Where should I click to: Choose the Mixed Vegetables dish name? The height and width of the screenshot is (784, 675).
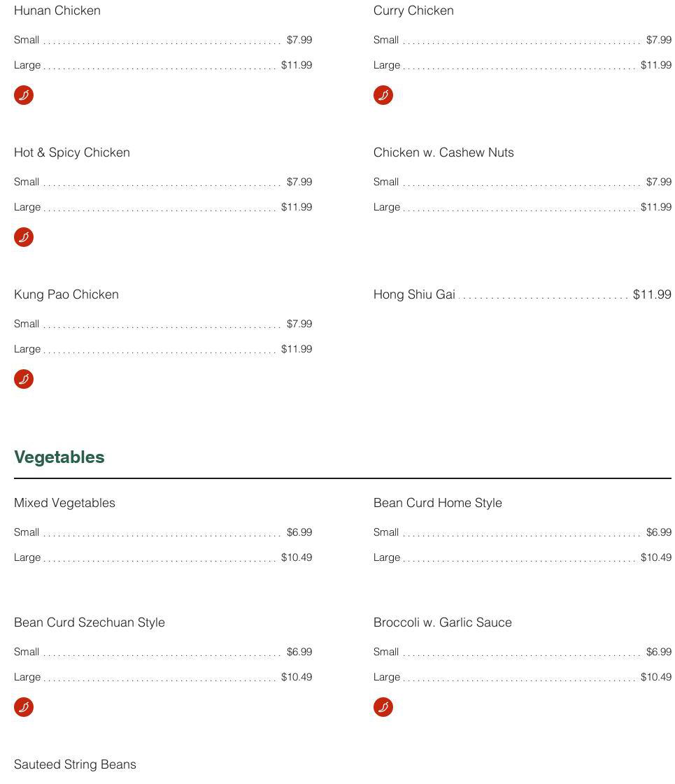[x=64, y=503]
